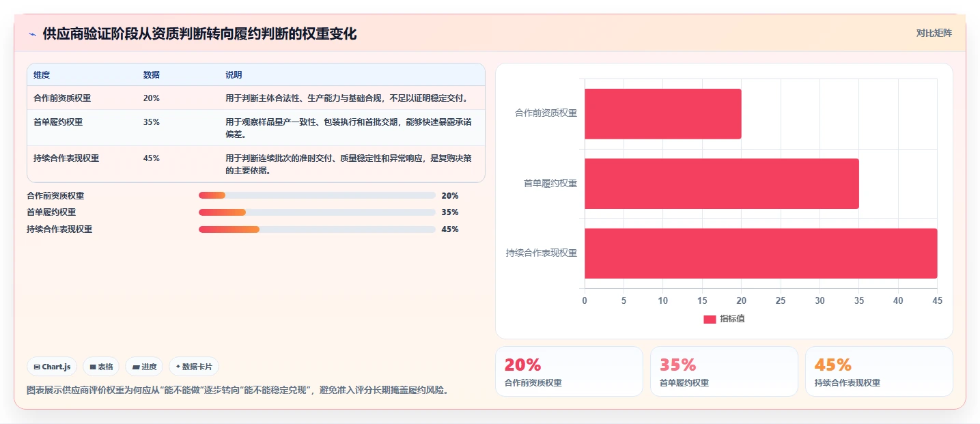The image size is (980, 424).
Task: Select the 表格 tag chip
Action: (101, 367)
